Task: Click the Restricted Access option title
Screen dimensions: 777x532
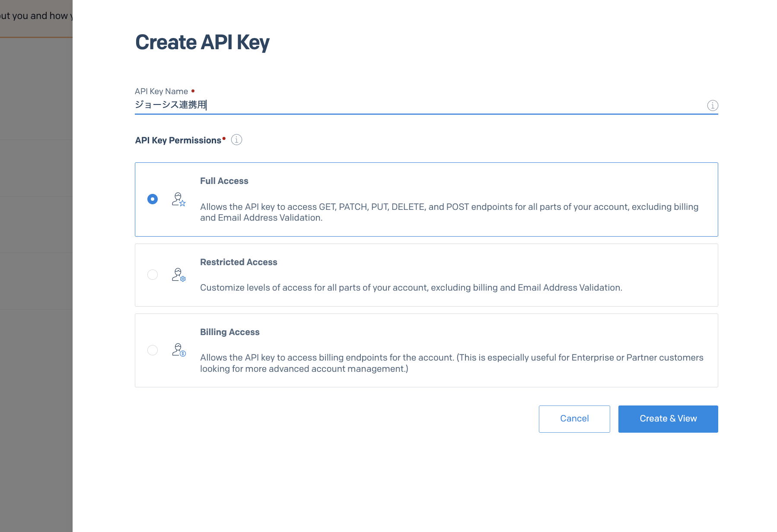Action: click(x=239, y=262)
